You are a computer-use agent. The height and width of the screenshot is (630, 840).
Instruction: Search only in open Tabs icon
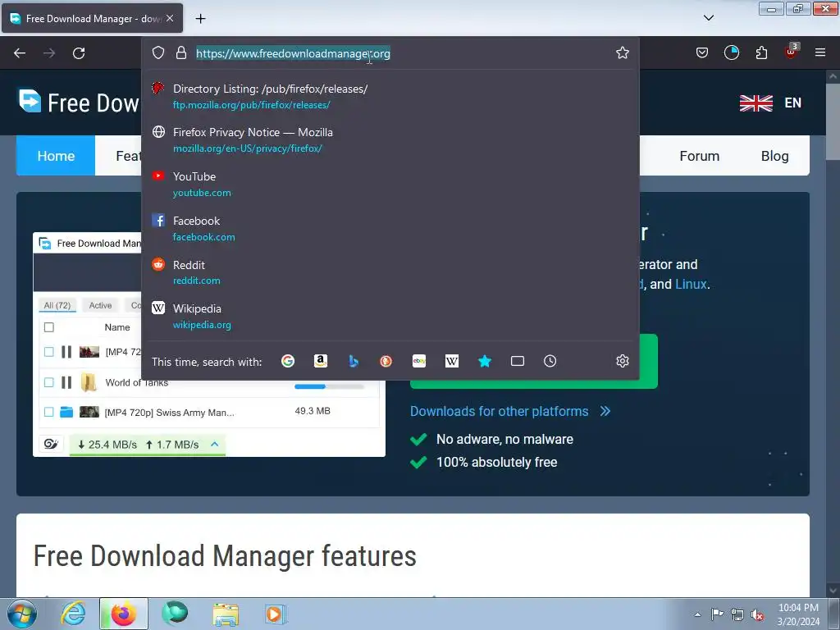tap(518, 361)
